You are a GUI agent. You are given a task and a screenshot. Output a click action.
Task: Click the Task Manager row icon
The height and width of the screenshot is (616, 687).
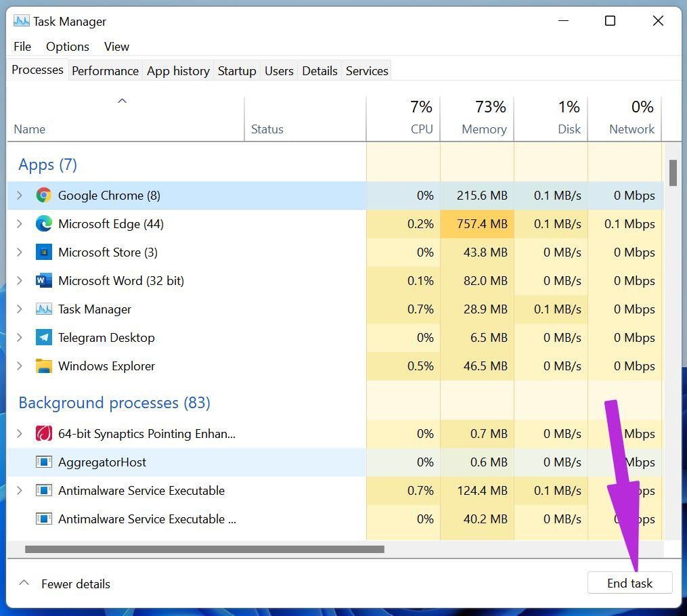point(44,309)
